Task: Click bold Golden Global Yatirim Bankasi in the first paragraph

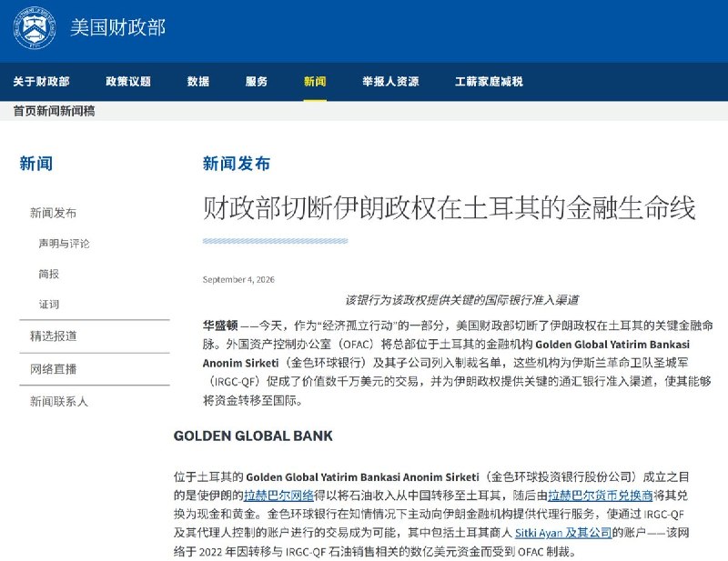Action: pos(612,345)
